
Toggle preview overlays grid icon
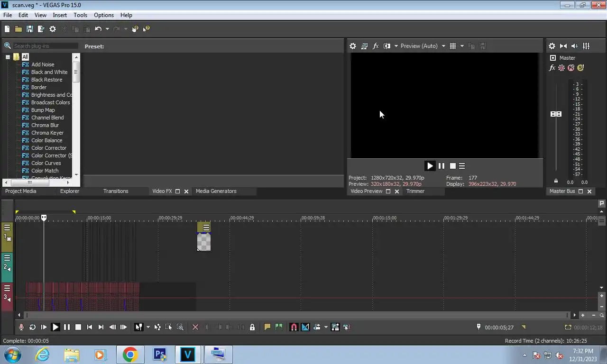[453, 46]
